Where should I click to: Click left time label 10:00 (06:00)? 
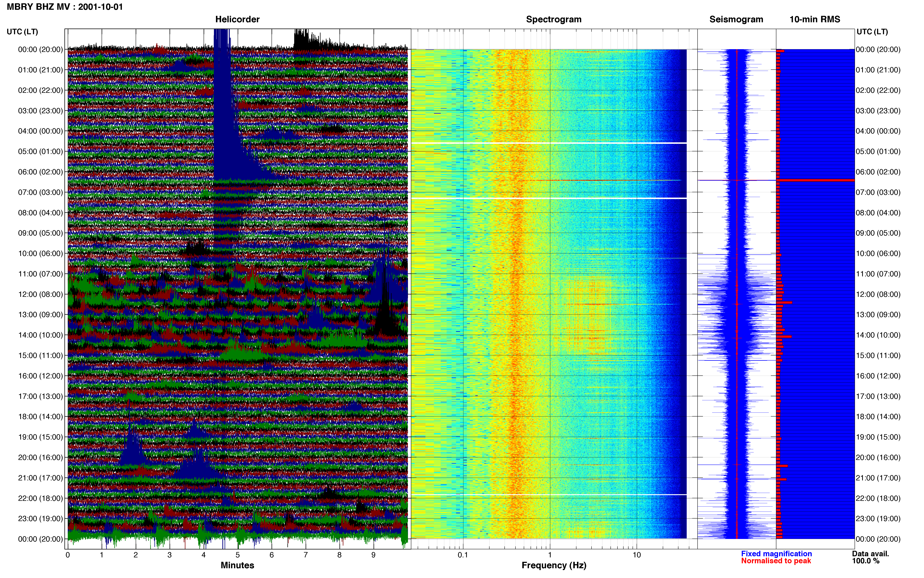(41, 253)
